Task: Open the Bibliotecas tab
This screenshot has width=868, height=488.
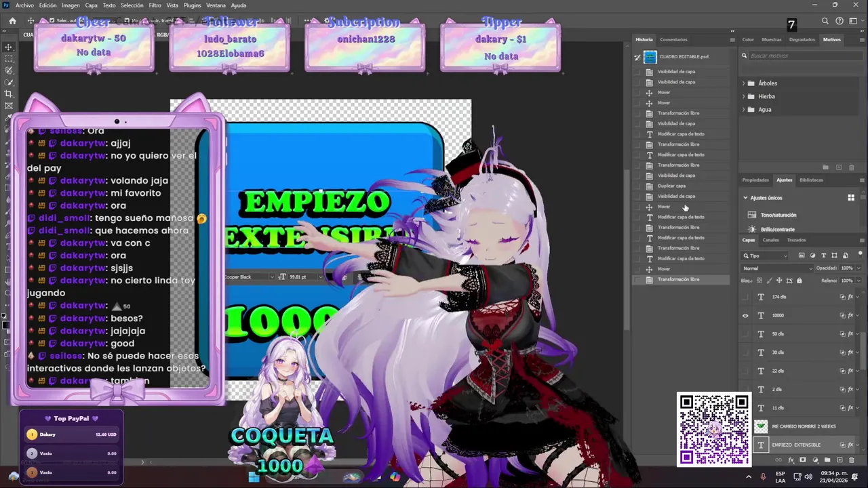Action: click(811, 180)
